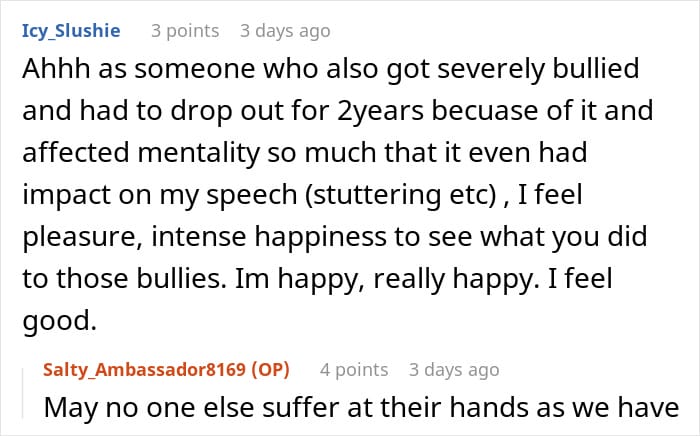This screenshot has width=700, height=436.
Task: Click the "(OP)" tag beside Salty_Ambassador8169
Action: (267, 370)
